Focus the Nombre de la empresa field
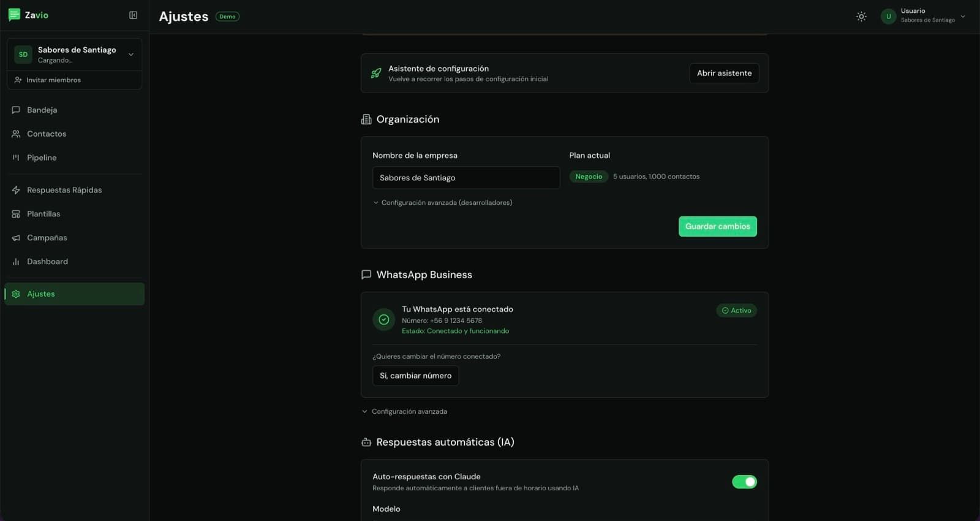This screenshot has width=980, height=521. (x=466, y=178)
